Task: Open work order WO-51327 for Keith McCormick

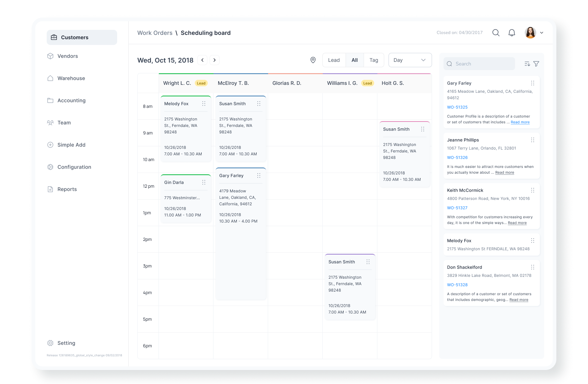Action: [x=457, y=208]
